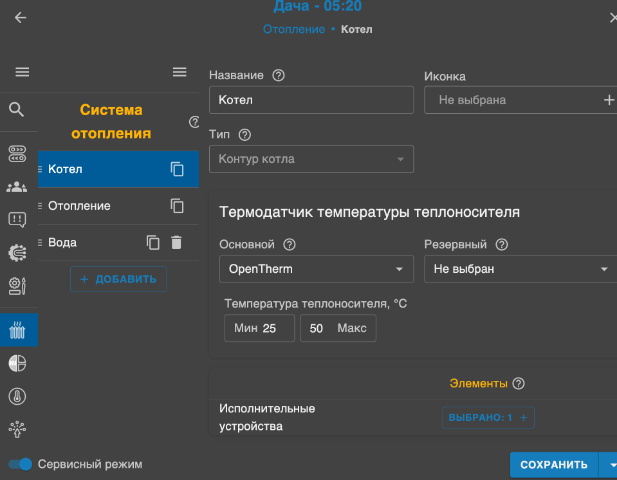Select the heating radiator icon in sidebar
The height and width of the screenshot is (480, 617).
coord(17,329)
